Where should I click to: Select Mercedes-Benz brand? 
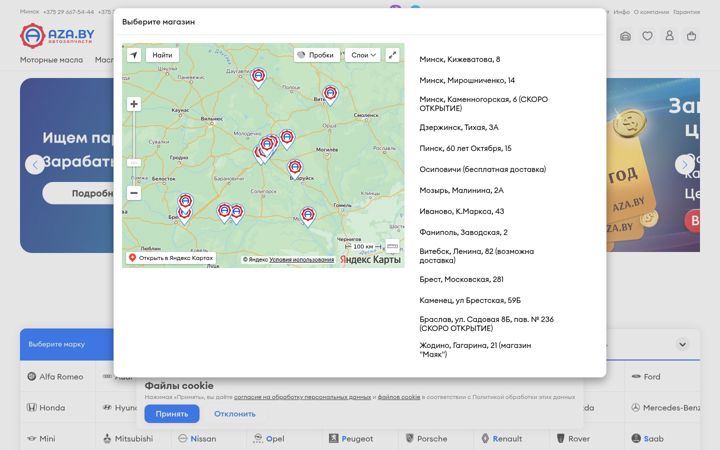(665, 407)
